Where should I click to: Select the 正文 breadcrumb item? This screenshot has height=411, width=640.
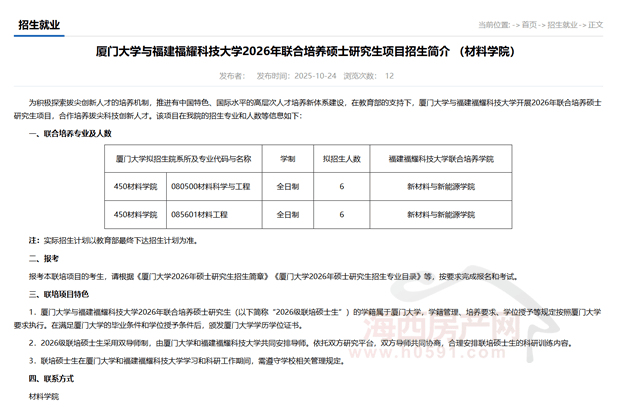596,25
